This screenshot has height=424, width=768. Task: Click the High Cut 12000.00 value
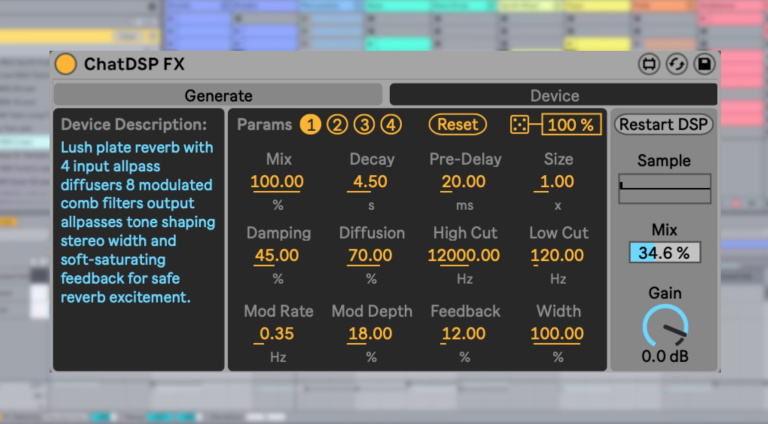465,255
